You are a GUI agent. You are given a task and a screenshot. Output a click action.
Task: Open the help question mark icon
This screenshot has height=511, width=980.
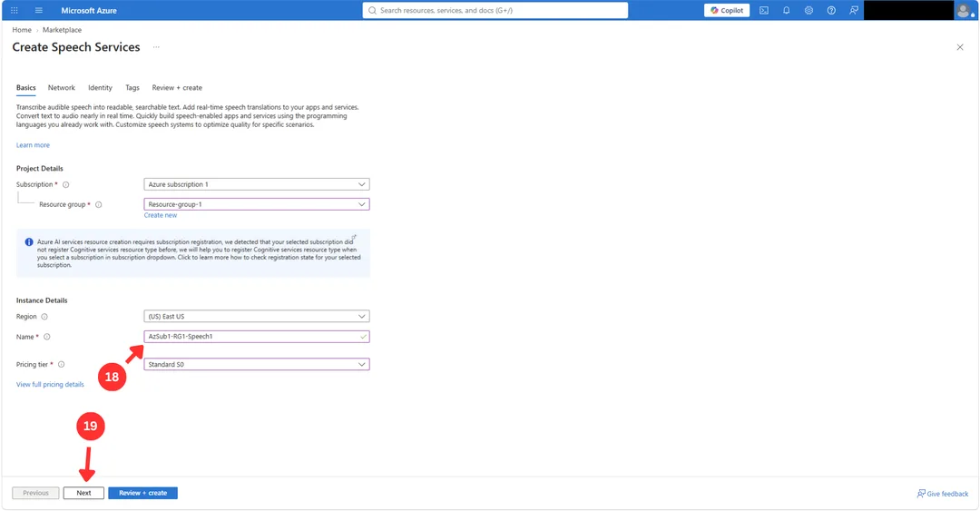click(831, 10)
